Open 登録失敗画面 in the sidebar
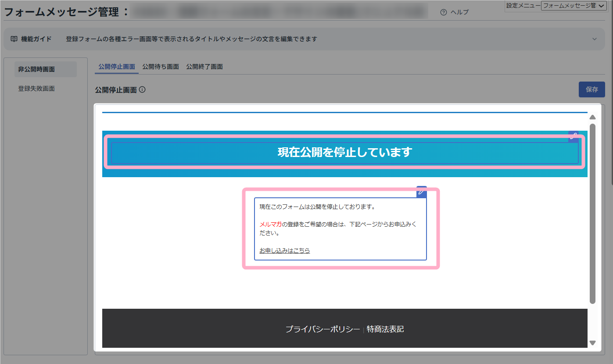Image resolution: width=613 pixels, height=364 pixels. click(36, 89)
